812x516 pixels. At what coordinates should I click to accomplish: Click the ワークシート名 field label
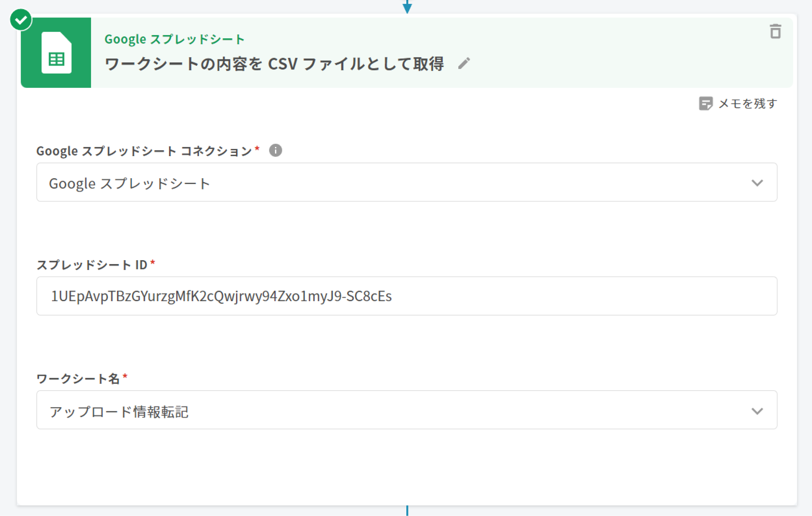coord(78,379)
